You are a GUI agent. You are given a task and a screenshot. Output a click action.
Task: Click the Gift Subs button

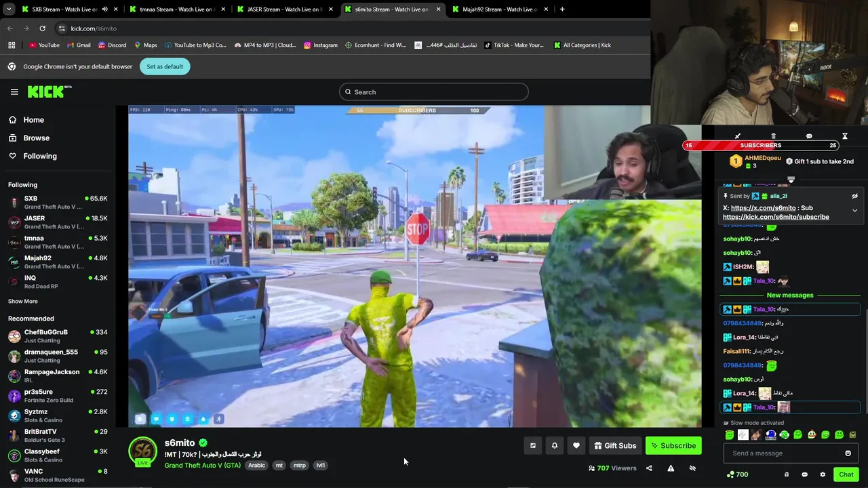coord(615,445)
